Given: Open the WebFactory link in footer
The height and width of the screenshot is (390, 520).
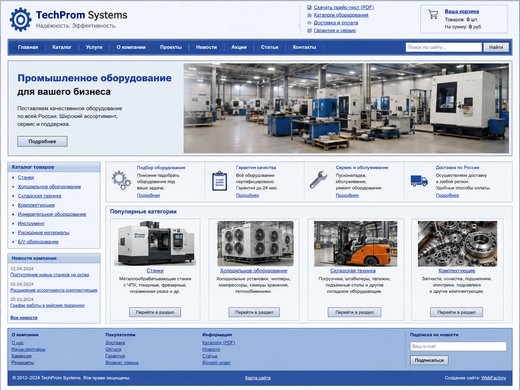Looking at the screenshot, I should (x=494, y=378).
